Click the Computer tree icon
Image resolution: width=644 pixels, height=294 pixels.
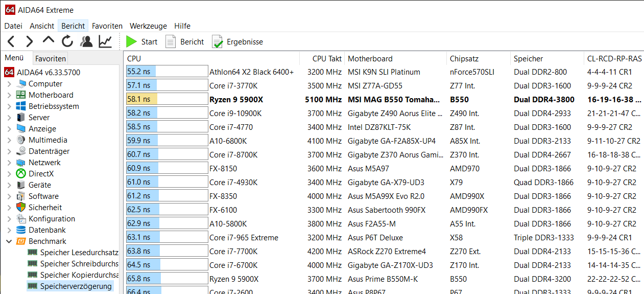(21, 84)
